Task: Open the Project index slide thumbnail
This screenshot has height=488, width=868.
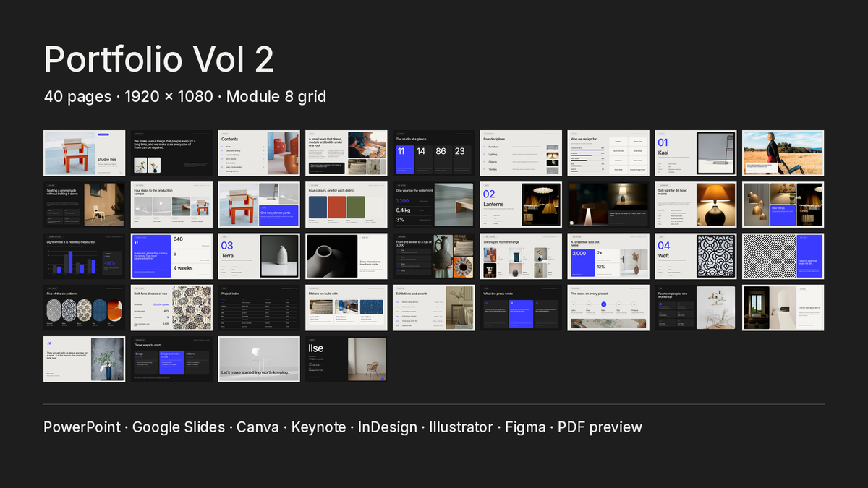Action: point(259,307)
